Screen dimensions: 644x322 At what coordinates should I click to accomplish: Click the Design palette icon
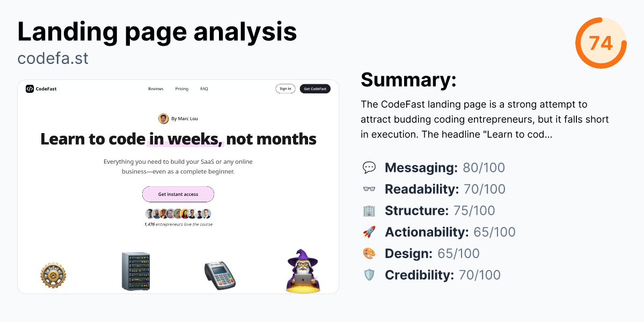pos(370,253)
